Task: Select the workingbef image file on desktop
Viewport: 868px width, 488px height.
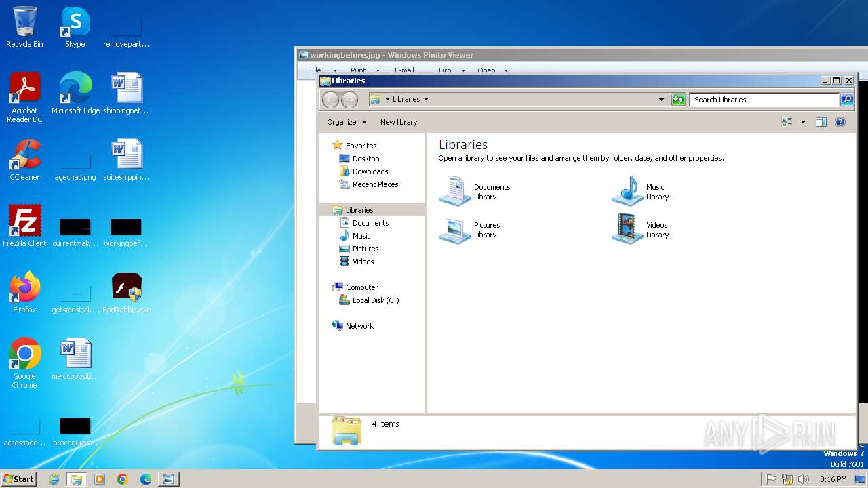Action: [x=126, y=232]
